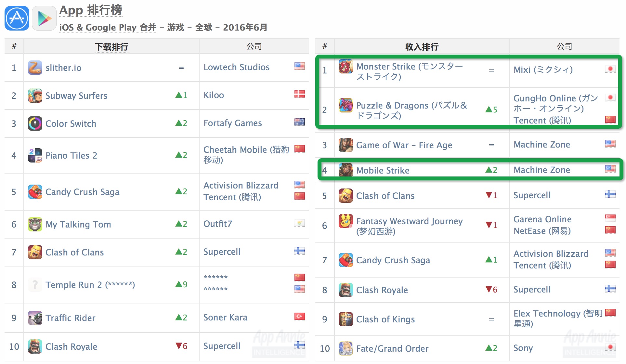Open Game of War – Fire Age link
Screen dimensions: 626x364
click(404, 145)
